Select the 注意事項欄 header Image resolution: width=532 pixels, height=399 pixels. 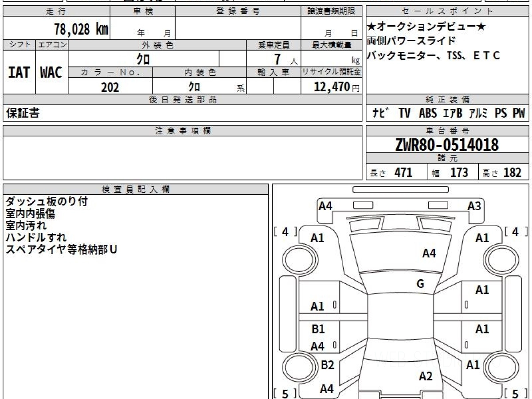[183, 131]
